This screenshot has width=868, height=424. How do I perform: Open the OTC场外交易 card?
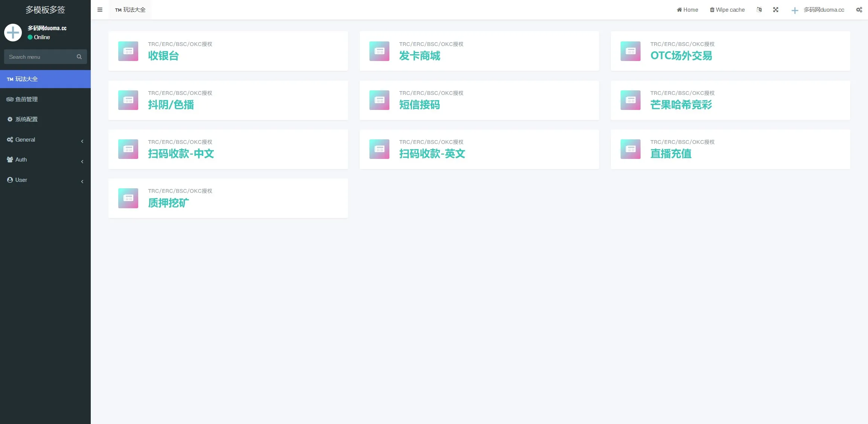click(x=730, y=51)
